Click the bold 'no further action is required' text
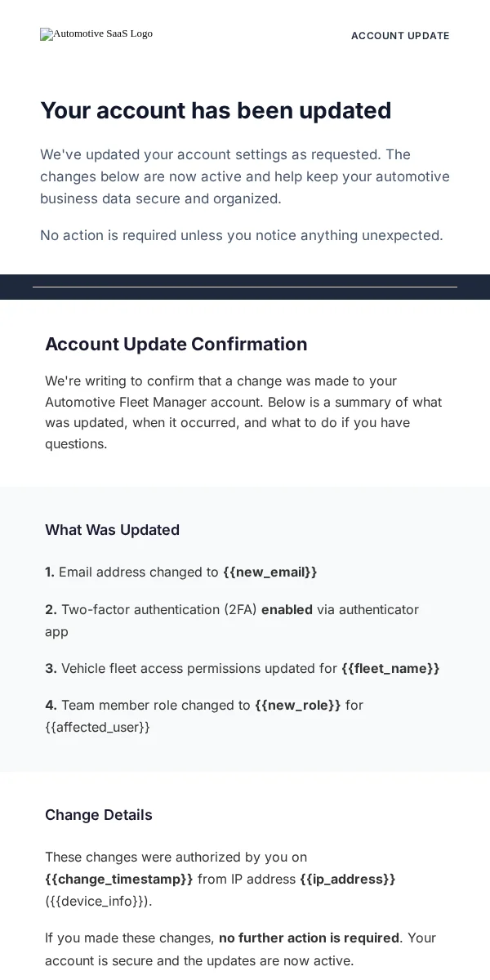This screenshot has width=490, height=980. pos(310,938)
